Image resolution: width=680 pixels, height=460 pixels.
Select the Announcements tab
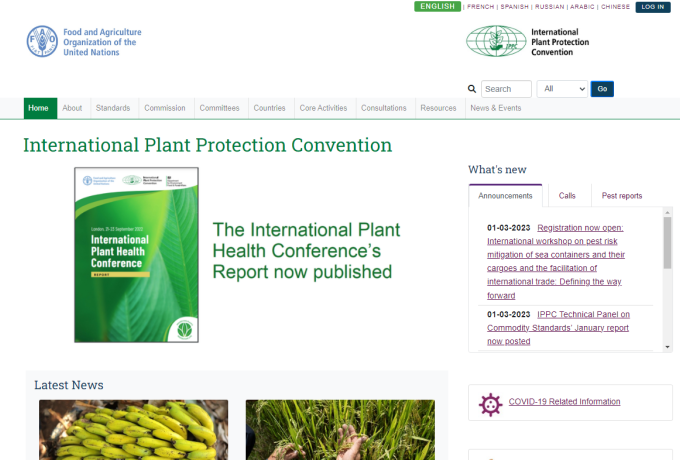[x=505, y=196]
